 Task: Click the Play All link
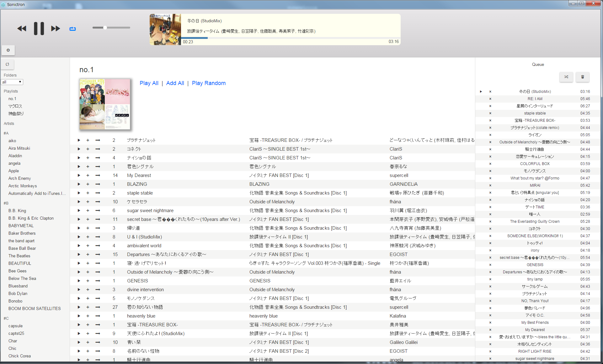tap(149, 83)
